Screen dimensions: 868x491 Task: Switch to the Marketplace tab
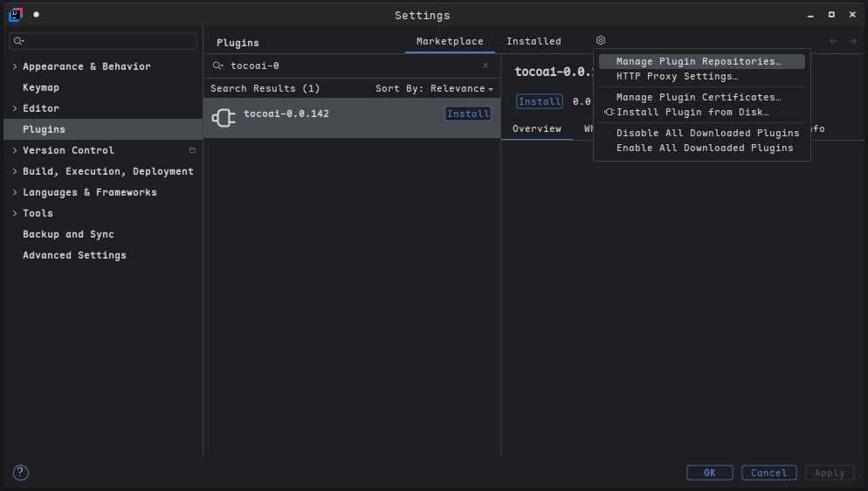tap(450, 41)
